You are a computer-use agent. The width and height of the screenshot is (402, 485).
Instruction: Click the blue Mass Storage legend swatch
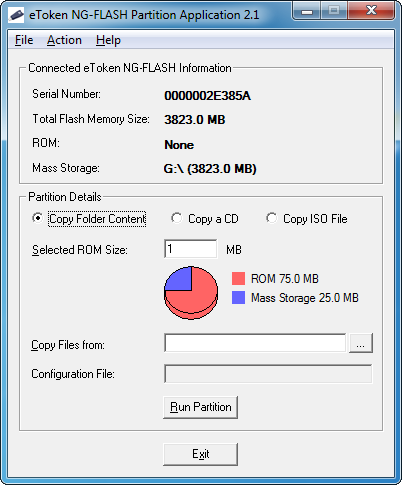pyautogui.click(x=238, y=297)
